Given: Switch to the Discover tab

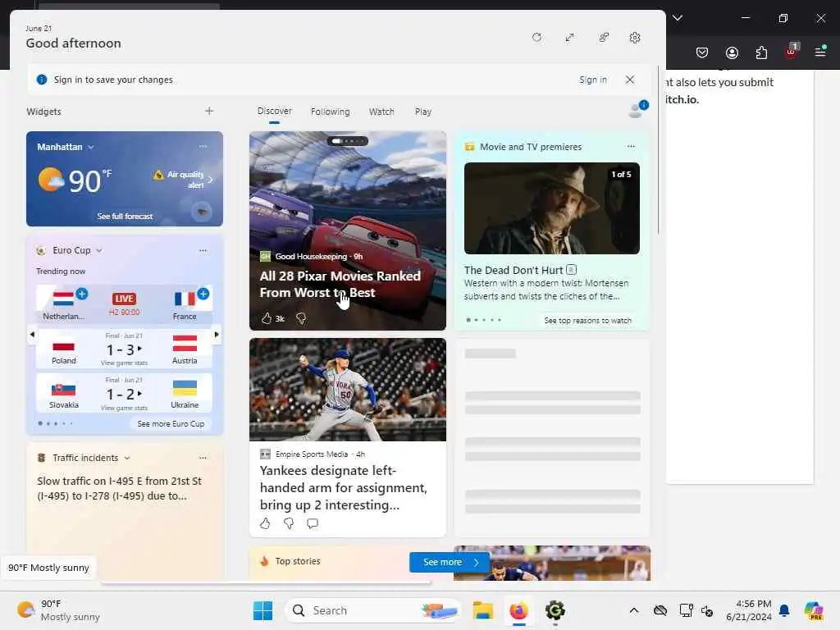Looking at the screenshot, I should (274, 111).
